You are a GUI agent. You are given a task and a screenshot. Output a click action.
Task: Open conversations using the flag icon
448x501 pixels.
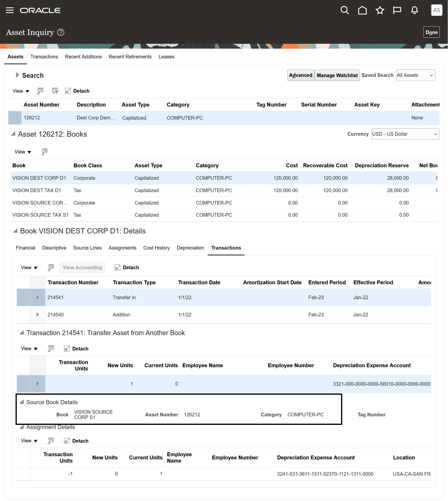(397, 10)
